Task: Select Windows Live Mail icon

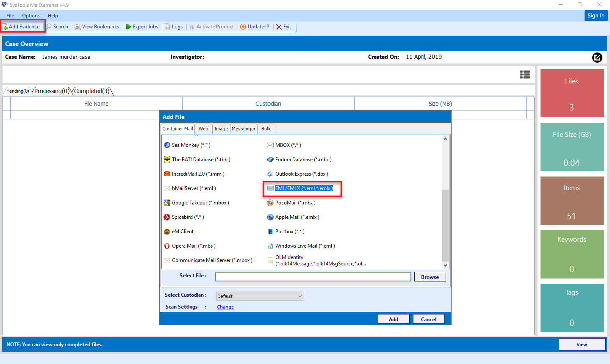Action: point(270,246)
